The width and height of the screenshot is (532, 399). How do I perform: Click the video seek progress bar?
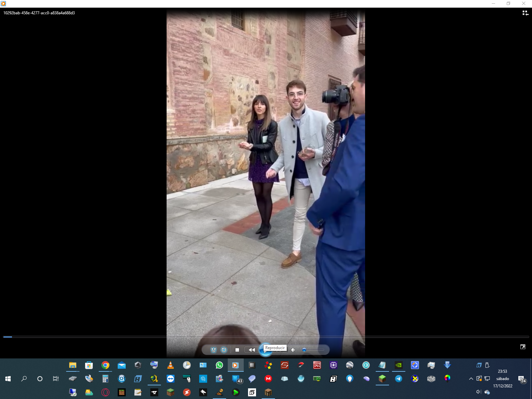point(266,337)
